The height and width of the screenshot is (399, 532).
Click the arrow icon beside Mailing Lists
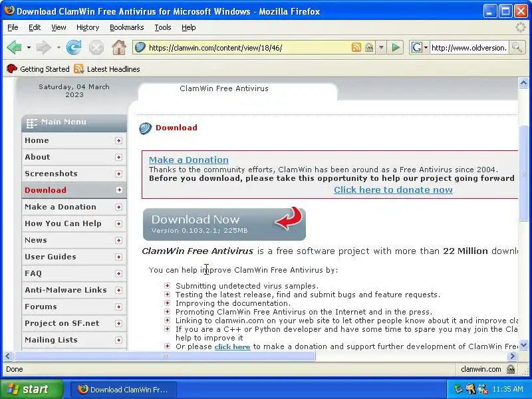point(118,340)
